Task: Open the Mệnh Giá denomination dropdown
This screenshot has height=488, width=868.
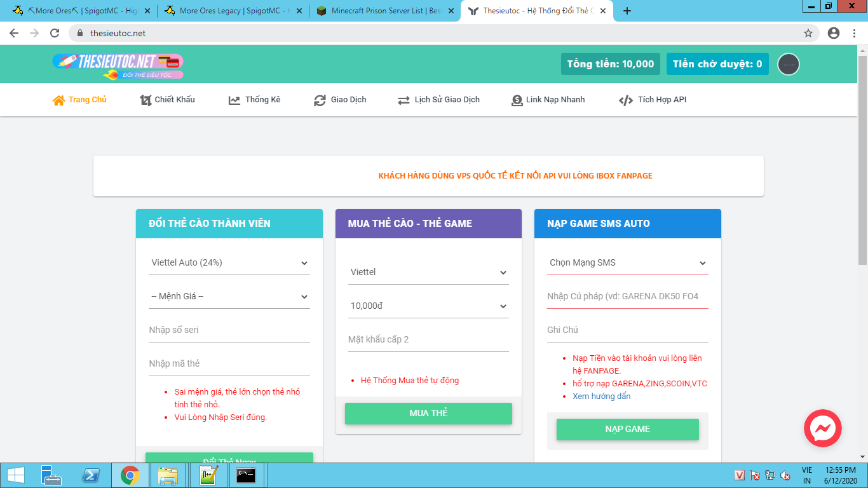Action: click(x=229, y=297)
